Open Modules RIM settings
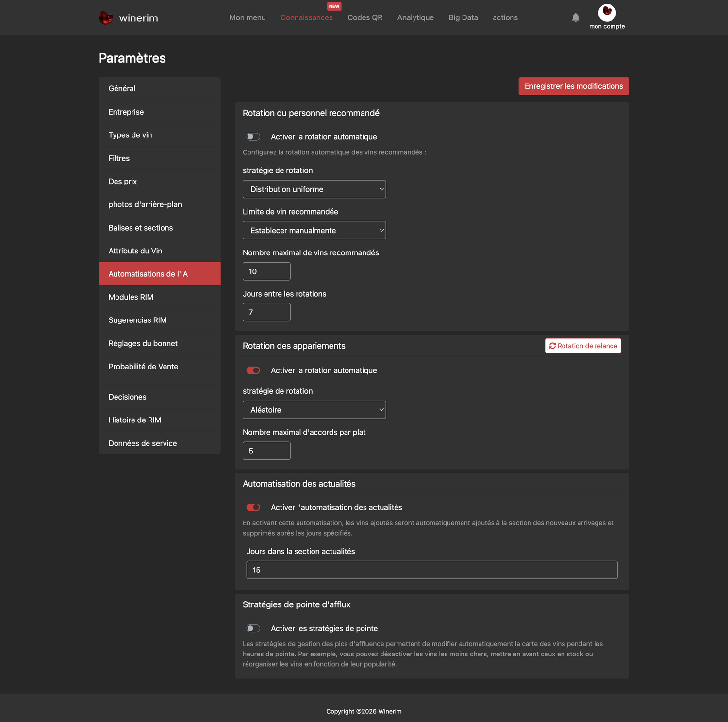This screenshot has width=728, height=722. [x=160, y=297]
